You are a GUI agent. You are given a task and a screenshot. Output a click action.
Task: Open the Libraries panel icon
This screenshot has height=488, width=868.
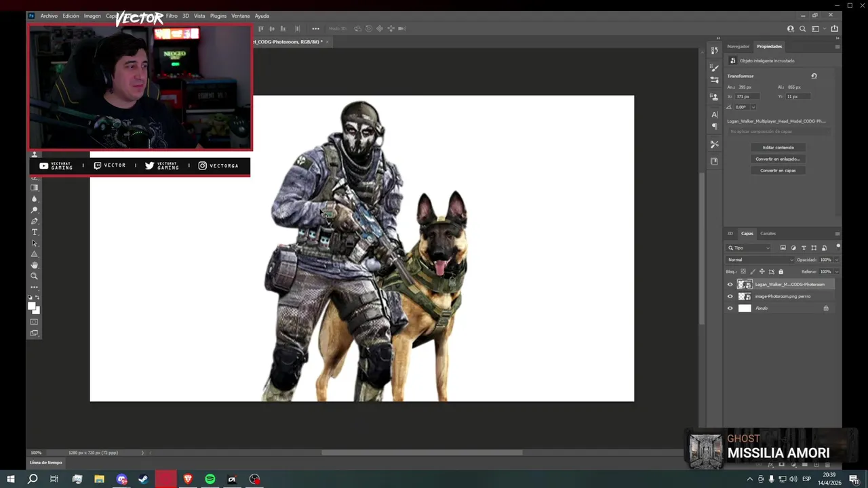[x=714, y=161]
